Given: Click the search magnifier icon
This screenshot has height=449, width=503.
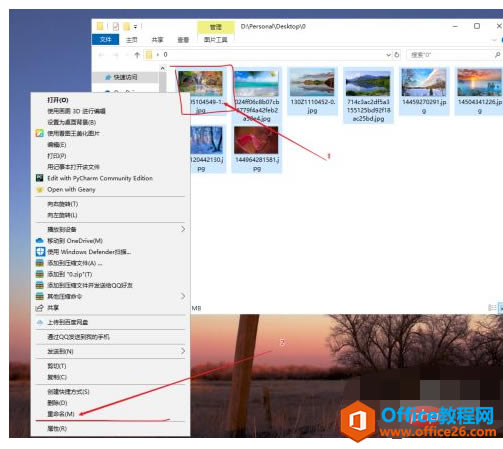Looking at the screenshot, I should (x=497, y=55).
